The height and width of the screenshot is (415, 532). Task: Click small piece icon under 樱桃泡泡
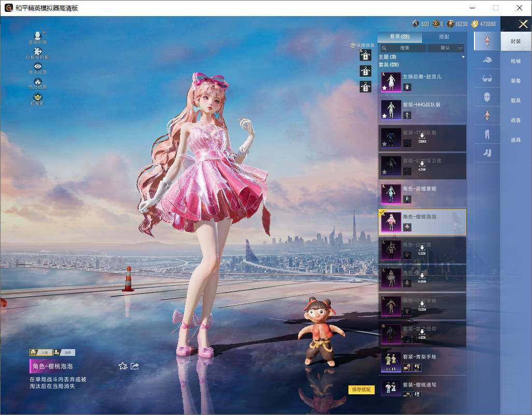tap(407, 227)
